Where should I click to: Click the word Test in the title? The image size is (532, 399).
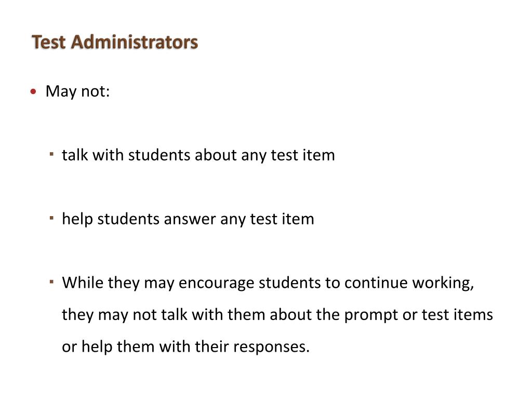click(x=48, y=42)
